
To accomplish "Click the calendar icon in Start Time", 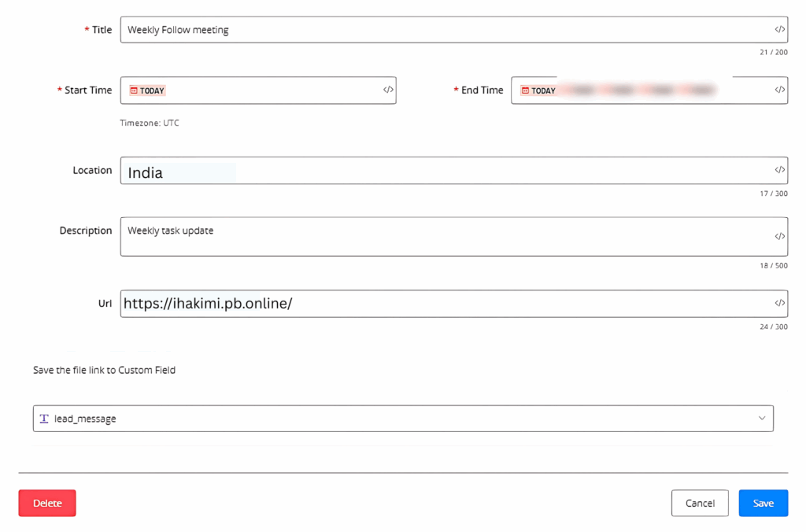I will pyautogui.click(x=134, y=91).
